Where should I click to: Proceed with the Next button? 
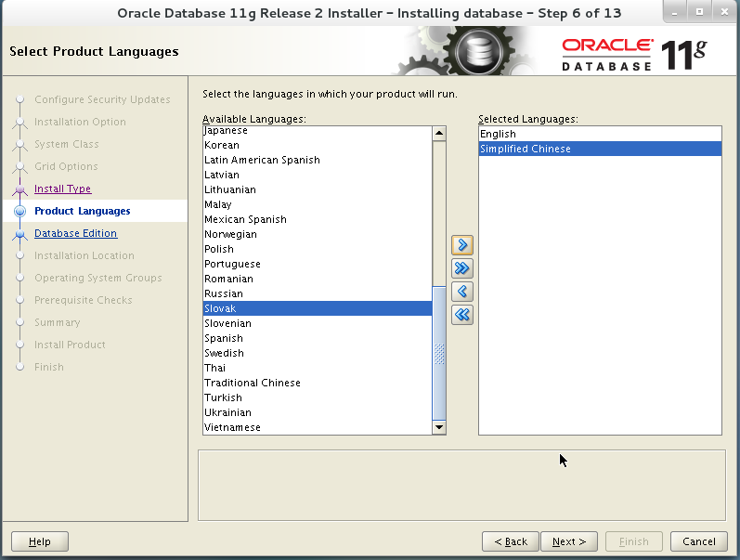(x=568, y=541)
